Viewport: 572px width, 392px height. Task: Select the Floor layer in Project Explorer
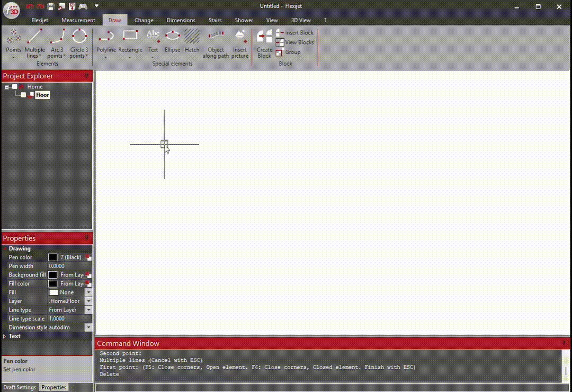42,95
